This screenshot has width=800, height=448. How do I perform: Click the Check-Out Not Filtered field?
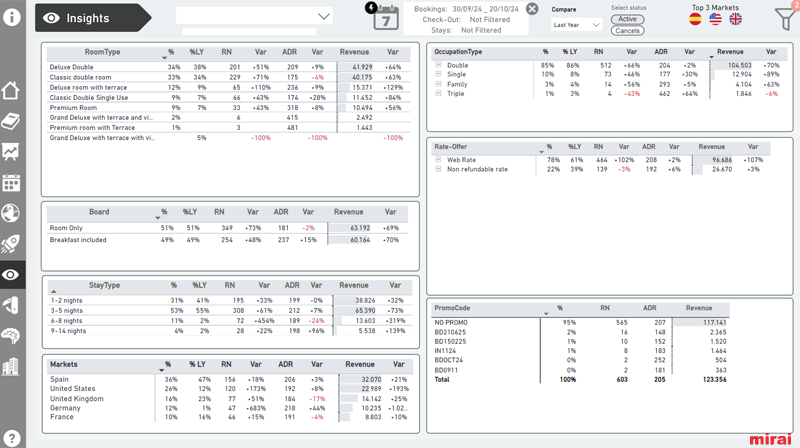pyautogui.click(x=466, y=19)
